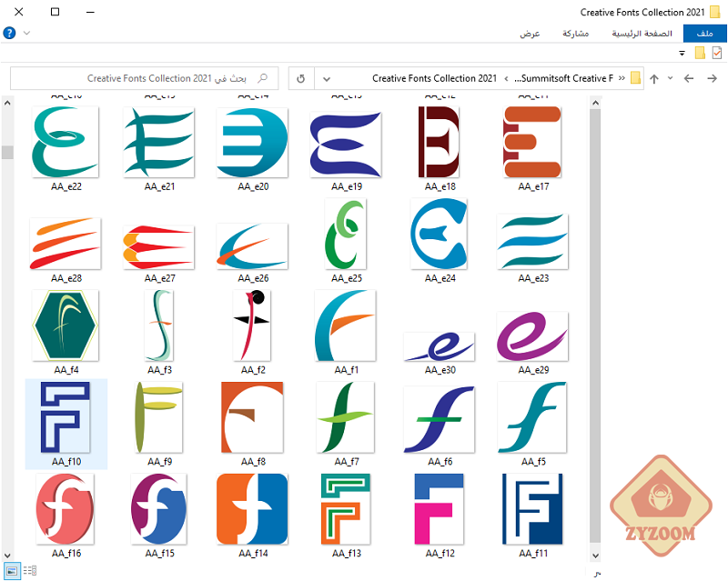Select the AA_e17 orange E logo
Image resolution: width=728 pixels, height=581 pixels.
(x=532, y=142)
